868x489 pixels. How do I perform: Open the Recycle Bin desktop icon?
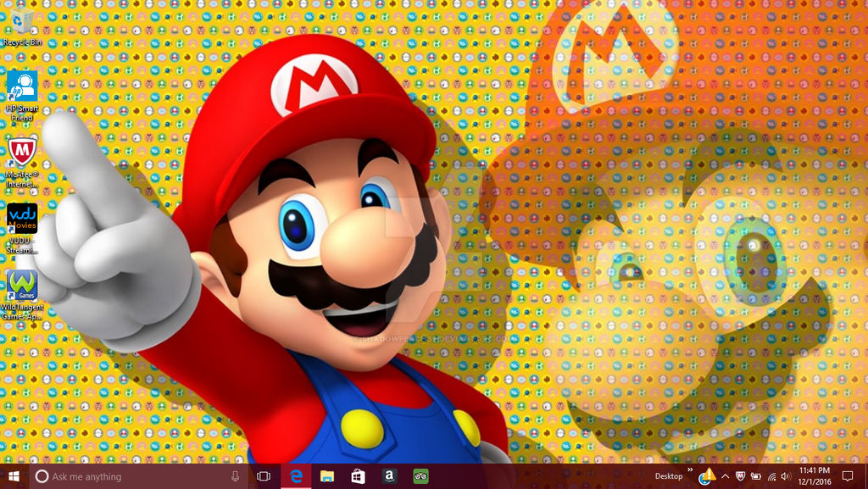[21, 25]
